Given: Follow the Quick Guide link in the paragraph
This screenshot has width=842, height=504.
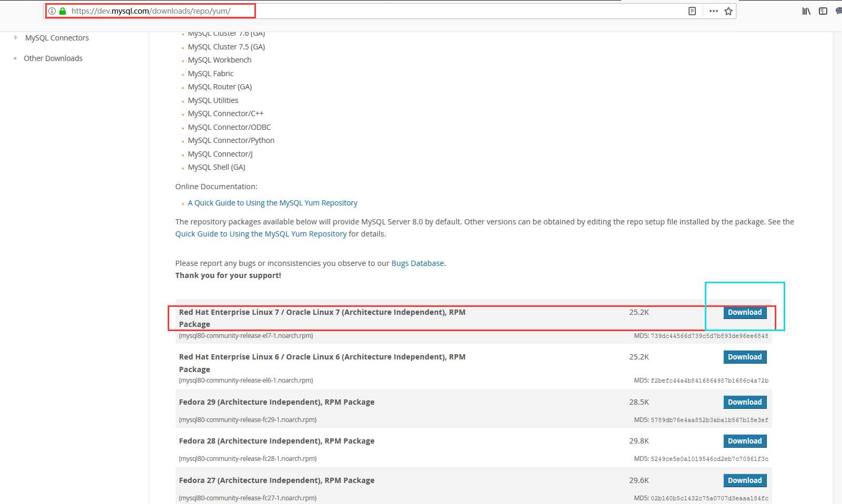Looking at the screenshot, I should click(x=261, y=234).
